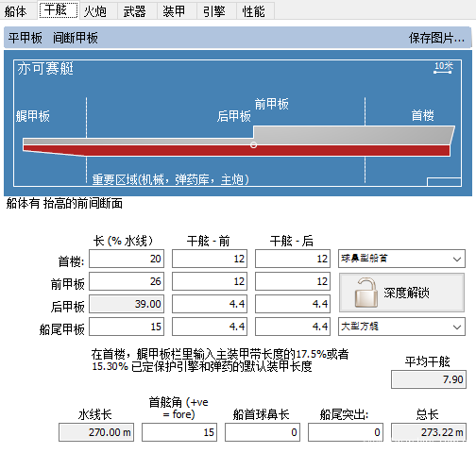
Task: Click the 深度解锁 button
Action: click(x=401, y=293)
